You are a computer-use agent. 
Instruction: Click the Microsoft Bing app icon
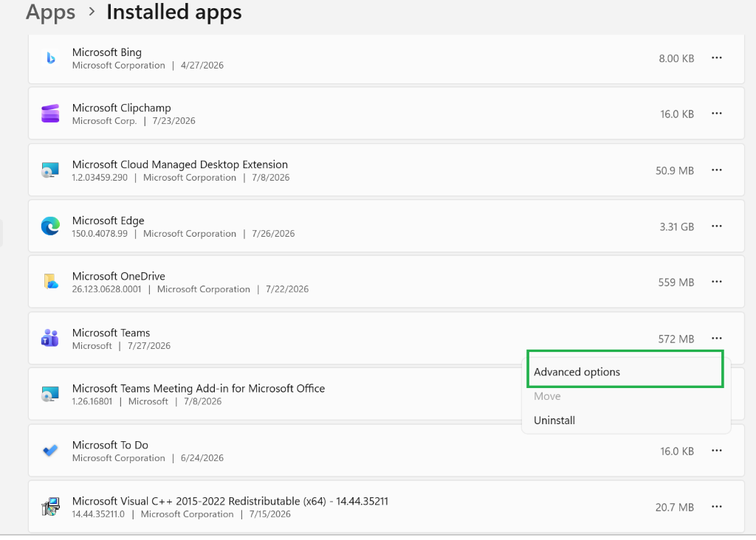tap(51, 58)
